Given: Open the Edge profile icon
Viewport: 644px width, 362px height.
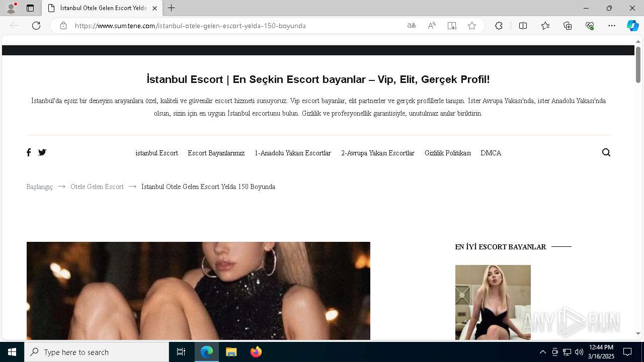Looking at the screenshot, I should point(11,8).
